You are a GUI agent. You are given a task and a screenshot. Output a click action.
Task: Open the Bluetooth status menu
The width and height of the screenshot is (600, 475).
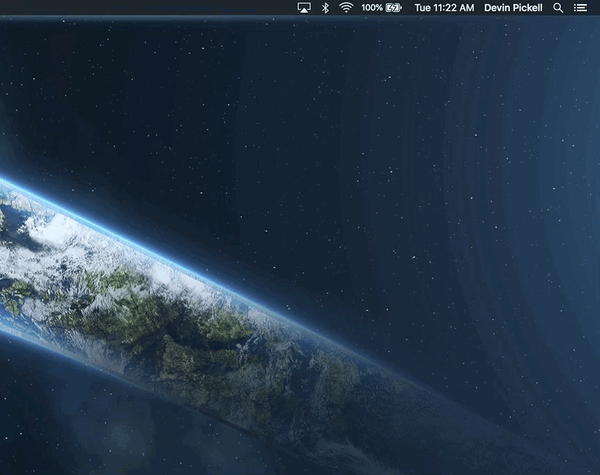click(x=325, y=8)
